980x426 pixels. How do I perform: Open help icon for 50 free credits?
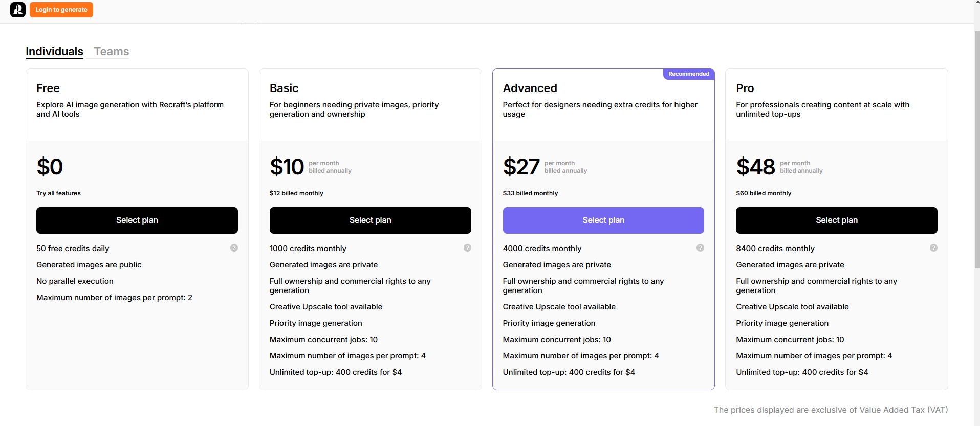(x=234, y=248)
